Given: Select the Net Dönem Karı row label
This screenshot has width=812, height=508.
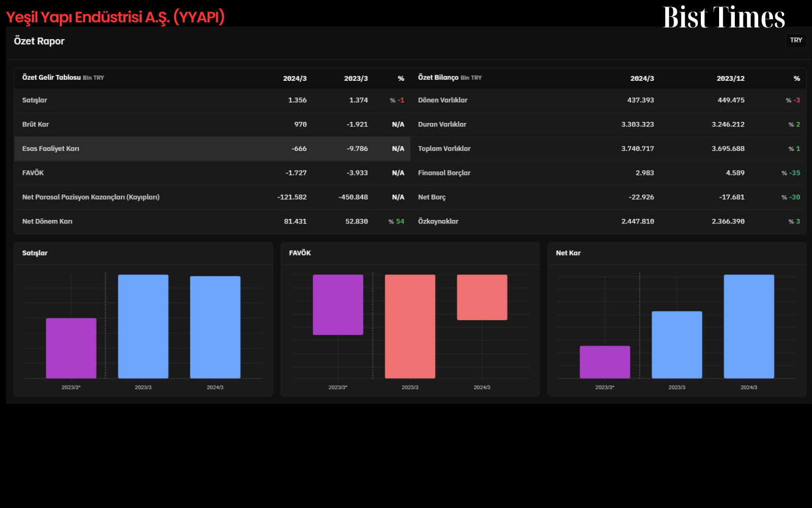Looking at the screenshot, I should point(47,221).
